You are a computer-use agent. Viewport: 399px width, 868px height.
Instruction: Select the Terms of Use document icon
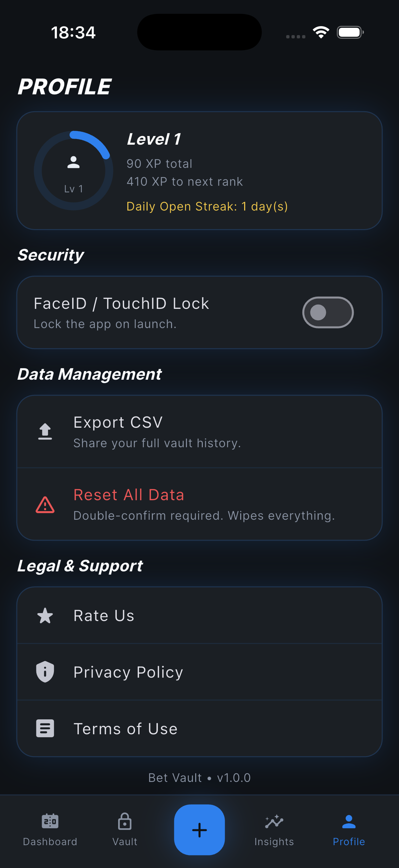45,728
